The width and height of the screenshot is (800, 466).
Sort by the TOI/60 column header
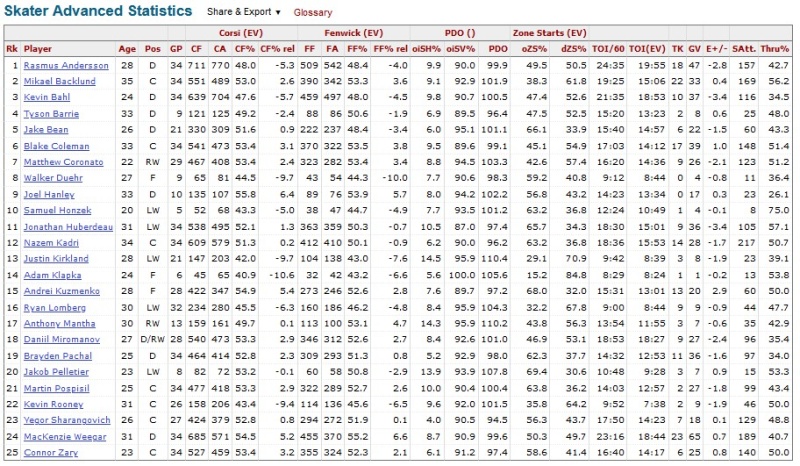click(608, 49)
